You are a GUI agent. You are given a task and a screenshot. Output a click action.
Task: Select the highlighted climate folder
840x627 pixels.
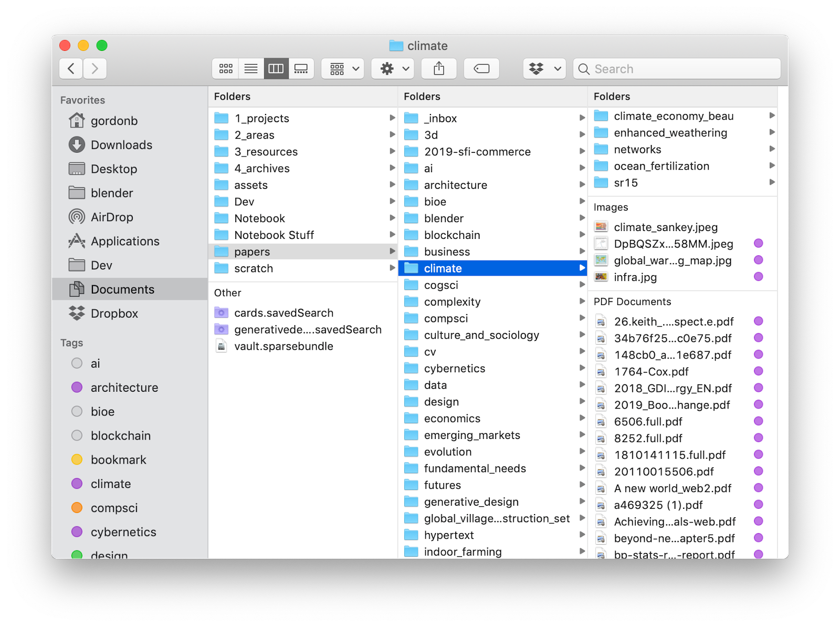pyautogui.click(x=492, y=268)
